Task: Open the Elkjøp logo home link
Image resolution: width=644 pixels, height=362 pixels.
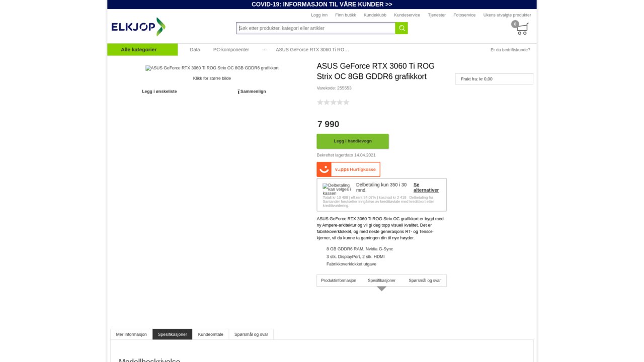Action: 138,27
